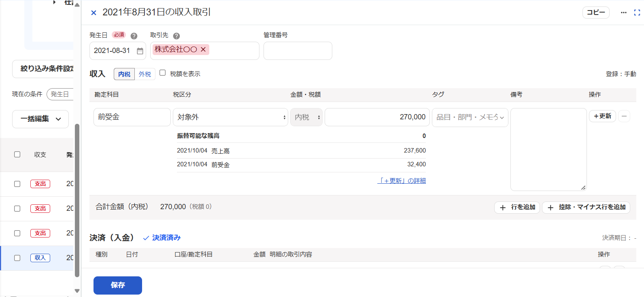Click the 前受金 account field
The image size is (644, 297).
pyautogui.click(x=132, y=117)
